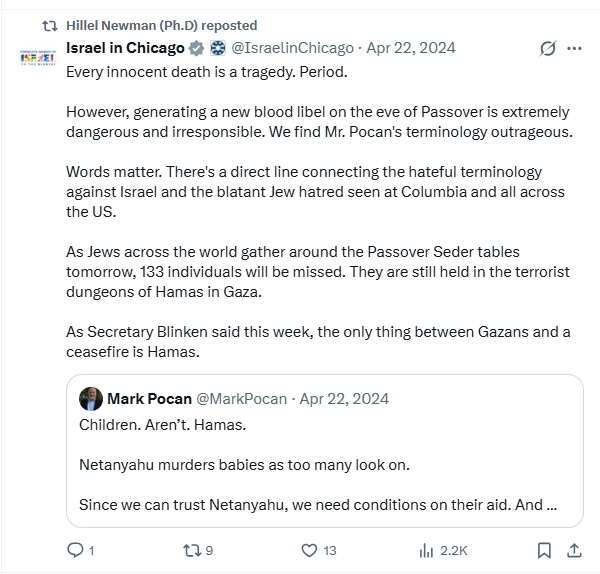Viewport: 600px width, 574px height.
Task: Click the @MarkPocan handle
Action: [241, 399]
